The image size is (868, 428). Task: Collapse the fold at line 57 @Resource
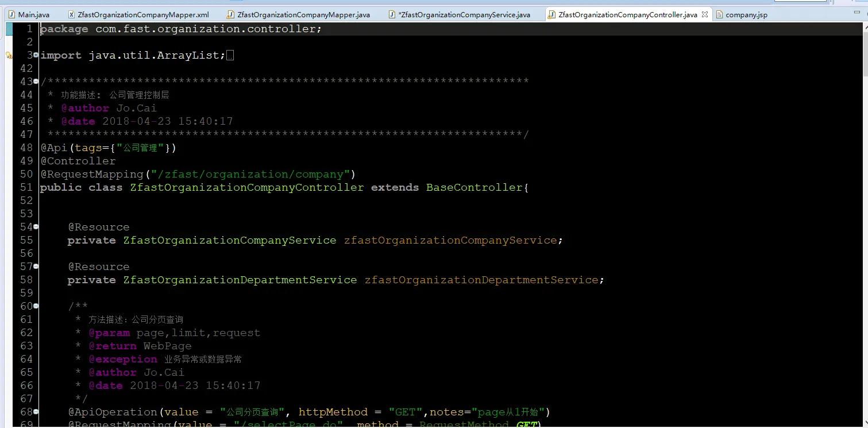coord(36,267)
